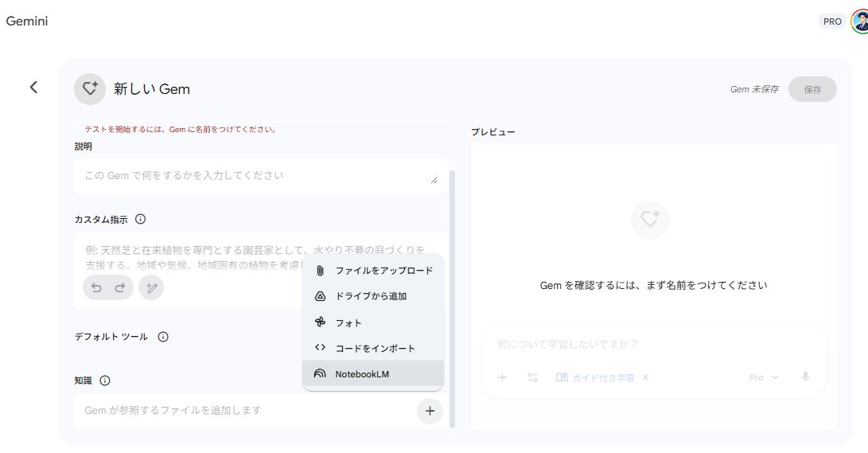Click the plus icon in preview chat
Screen dimensions: 868x453
tap(502, 377)
